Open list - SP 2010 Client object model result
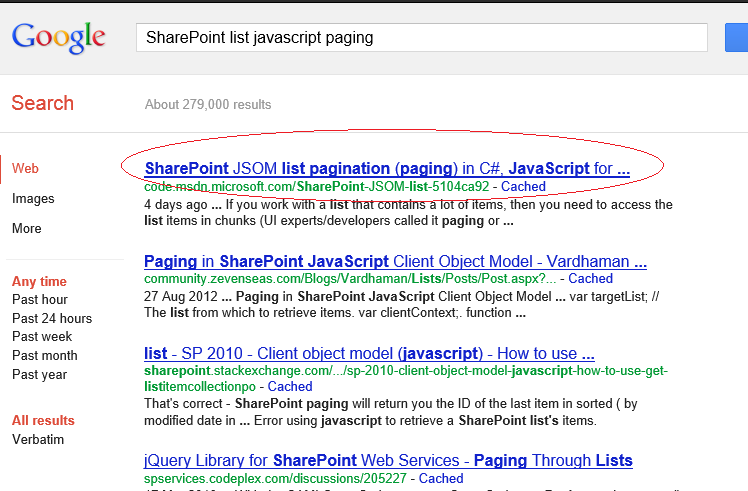This screenshot has width=748, height=491. [x=369, y=354]
